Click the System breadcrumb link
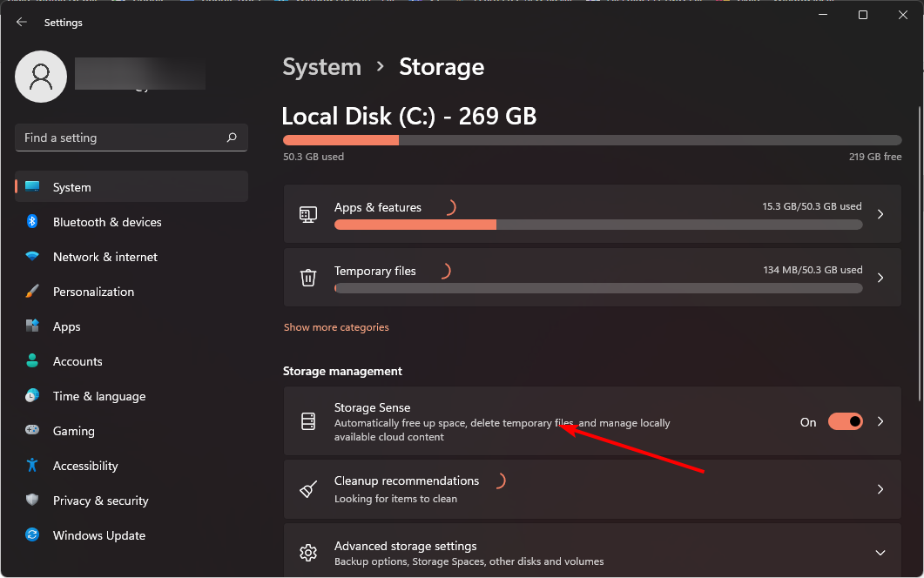The image size is (924, 578). pyautogui.click(x=321, y=66)
